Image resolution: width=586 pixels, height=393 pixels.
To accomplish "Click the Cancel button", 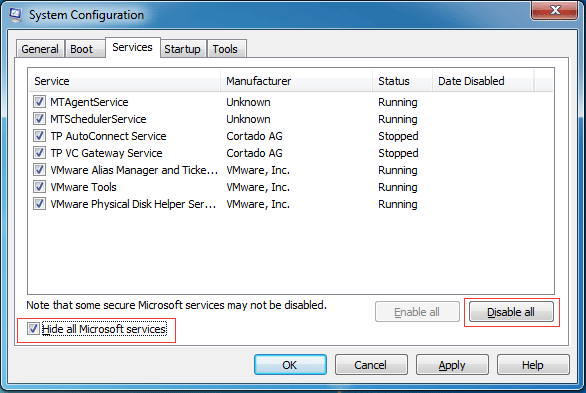I will click(x=371, y=365).
